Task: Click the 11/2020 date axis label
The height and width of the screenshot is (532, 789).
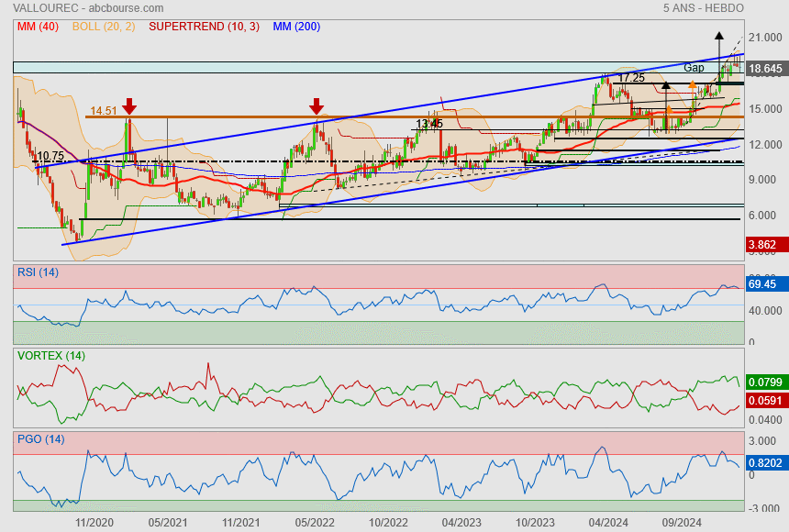Action: click(94, 523)
